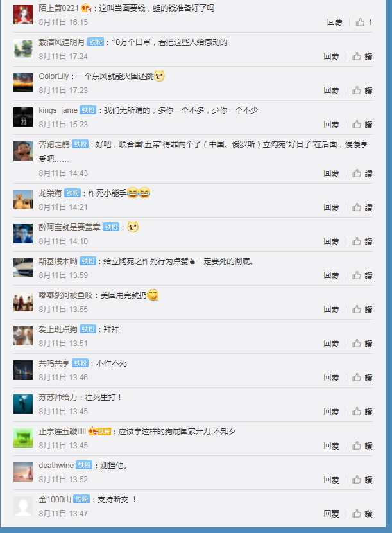Viewport: 392px width, 533px height.
Task: Like ColorLily's comment
Action: point(362,91)
